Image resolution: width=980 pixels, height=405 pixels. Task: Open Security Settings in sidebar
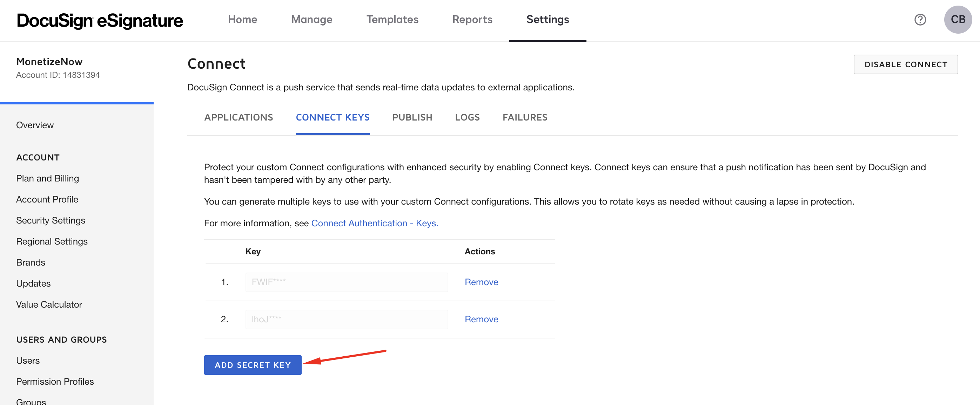51,220
